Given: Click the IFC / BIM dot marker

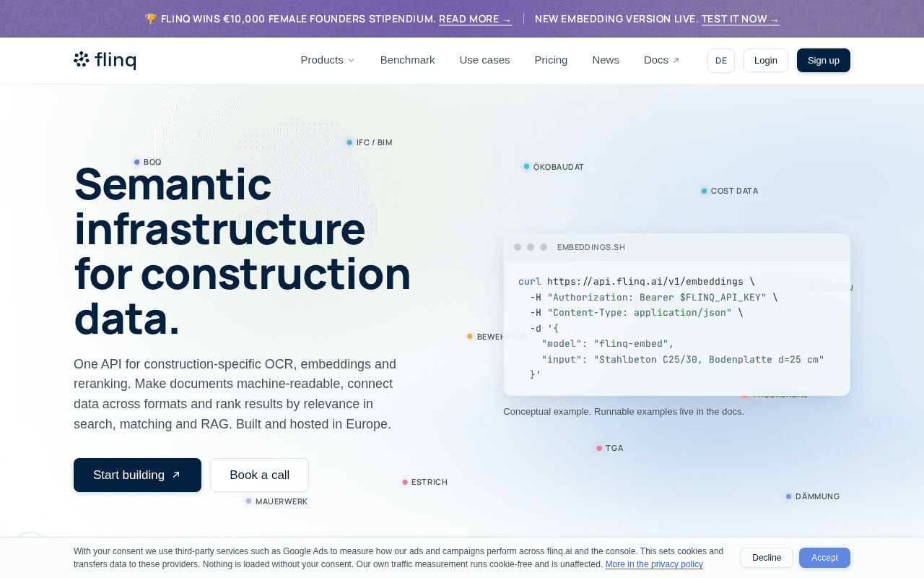Looking at the screenshot, I should pos(349,142).
